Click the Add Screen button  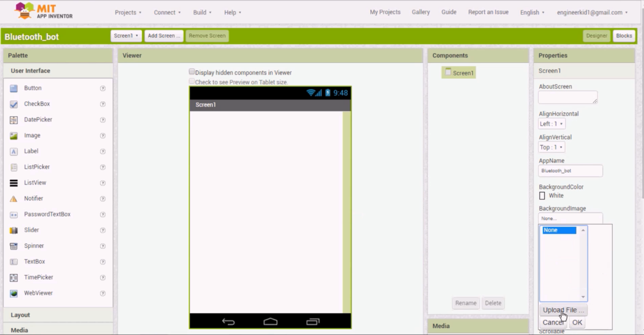[164, 35]
